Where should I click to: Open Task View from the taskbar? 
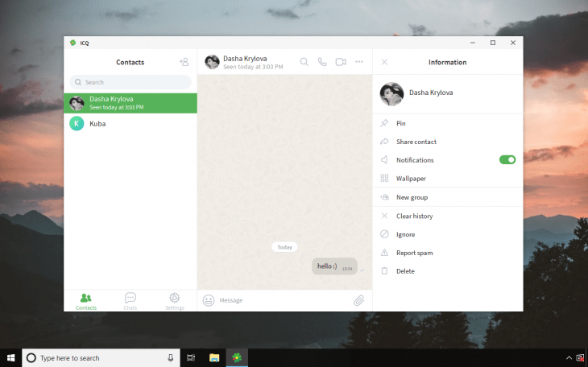point(191,358)
